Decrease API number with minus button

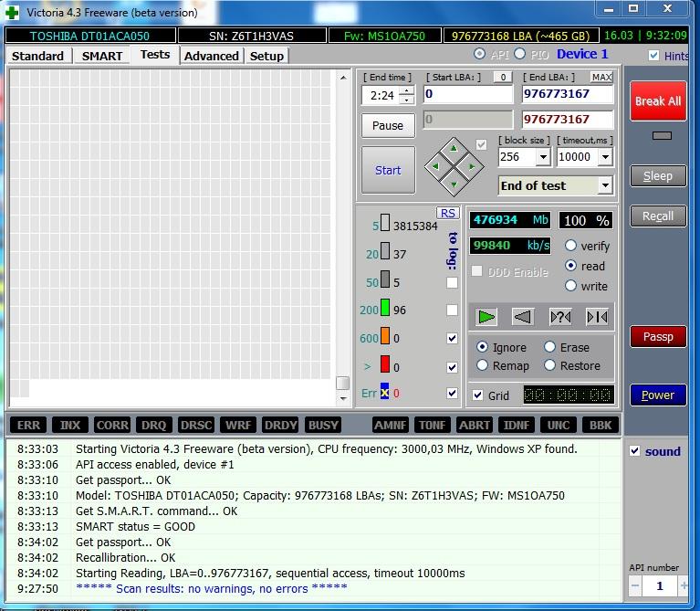pos(635,585)
